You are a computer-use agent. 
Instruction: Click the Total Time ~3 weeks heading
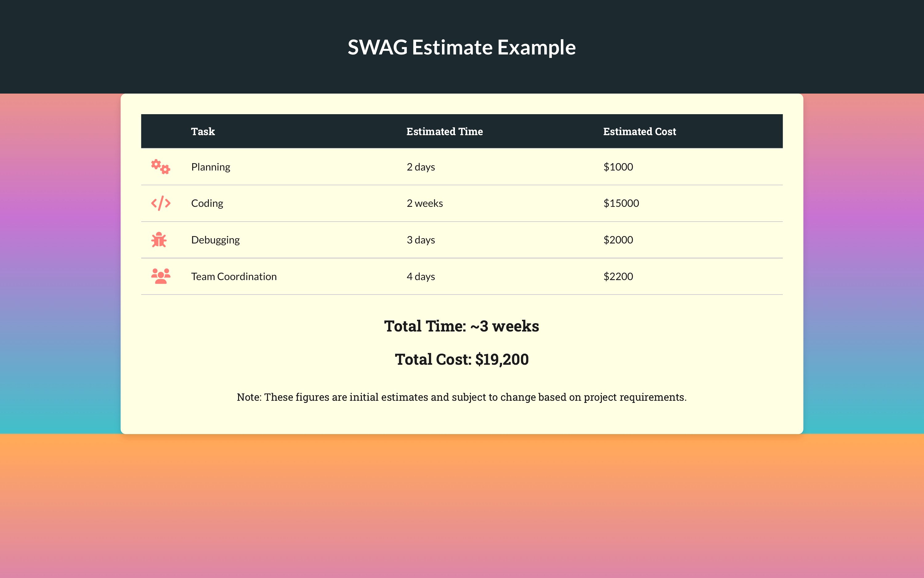point(462,326)
